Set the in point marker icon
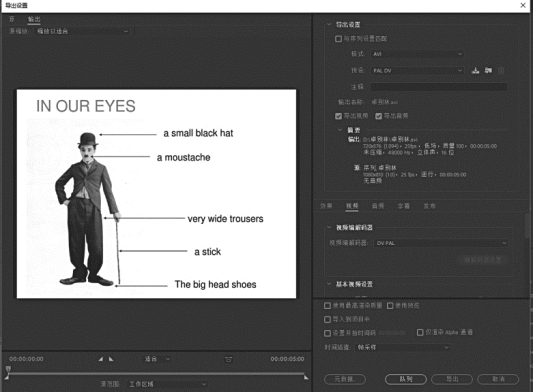The width and height of the screenshot is (533, 392). coord(101,359)
